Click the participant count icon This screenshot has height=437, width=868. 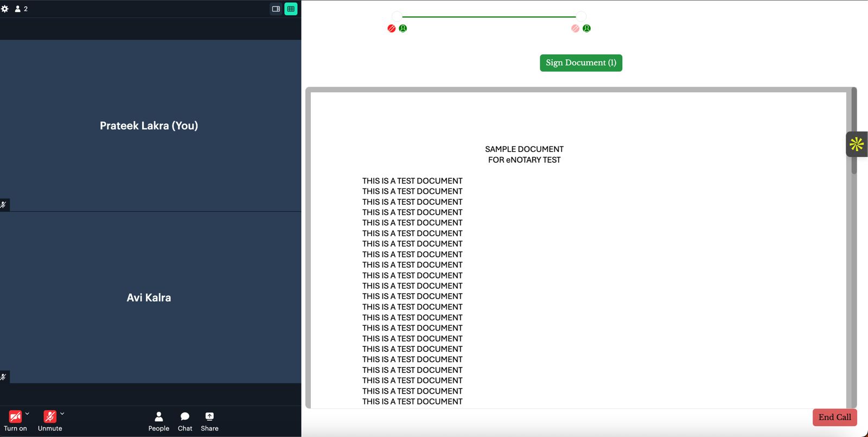(x=21, y=9)
